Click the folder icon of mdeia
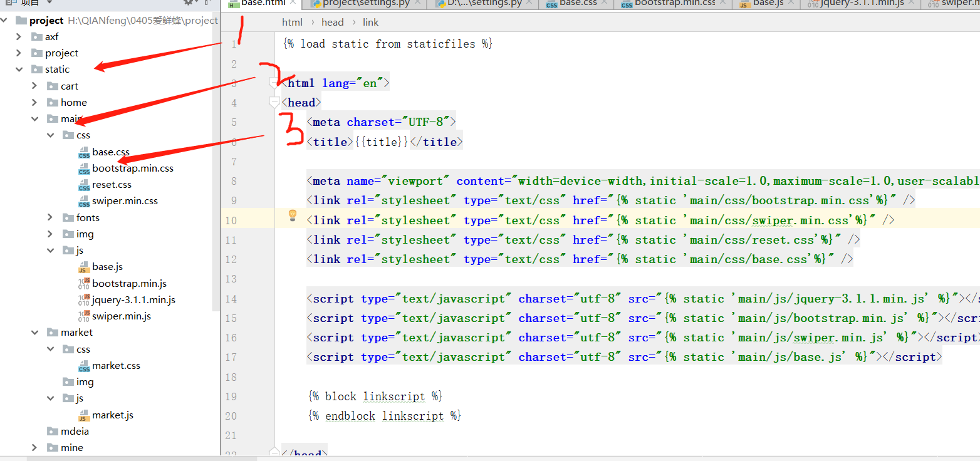The width and height of the screenshot is (980, 461). tap(53, 432)
